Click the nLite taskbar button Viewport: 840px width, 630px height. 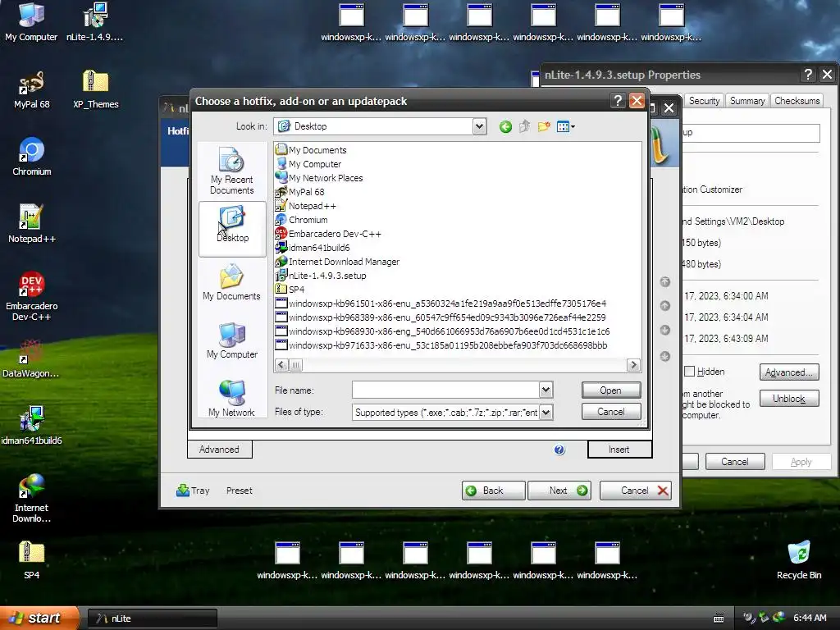[153, 619]
